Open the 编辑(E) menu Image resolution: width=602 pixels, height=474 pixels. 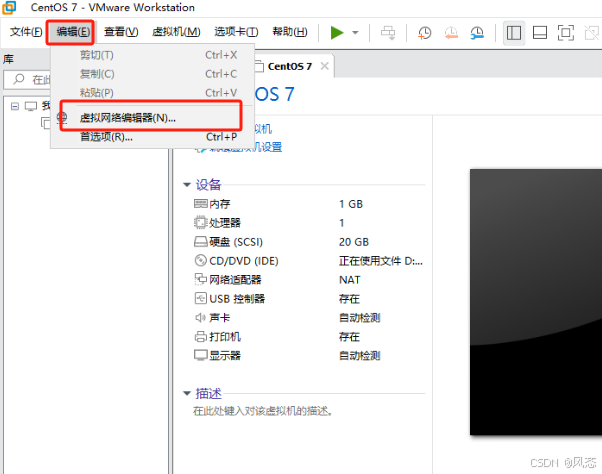point(73,31)
